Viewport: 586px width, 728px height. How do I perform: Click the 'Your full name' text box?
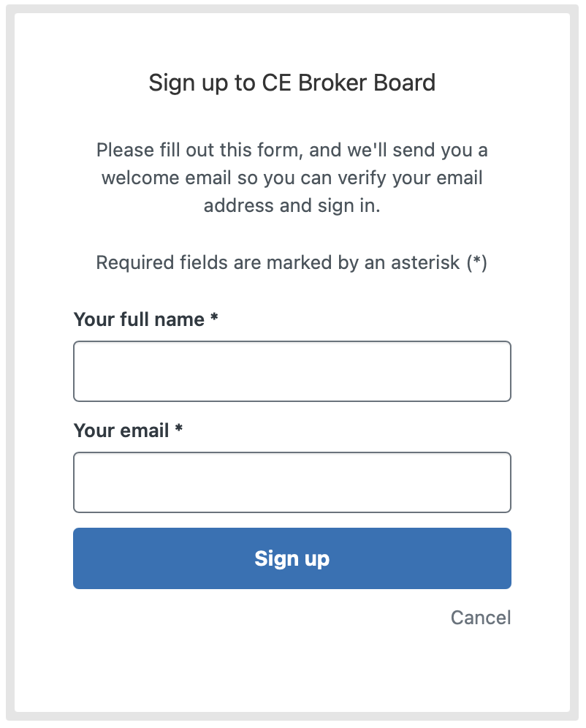click(x=292, y=371)
